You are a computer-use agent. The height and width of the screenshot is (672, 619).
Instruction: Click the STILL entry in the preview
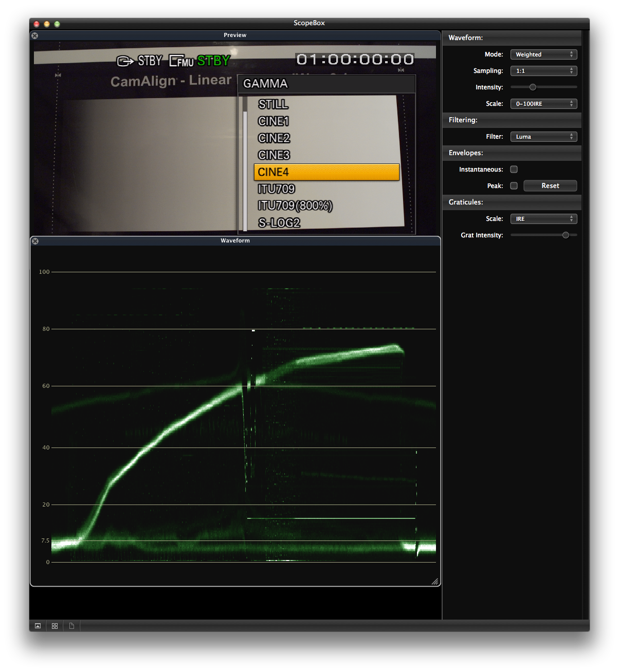click(x=273, y=104)
